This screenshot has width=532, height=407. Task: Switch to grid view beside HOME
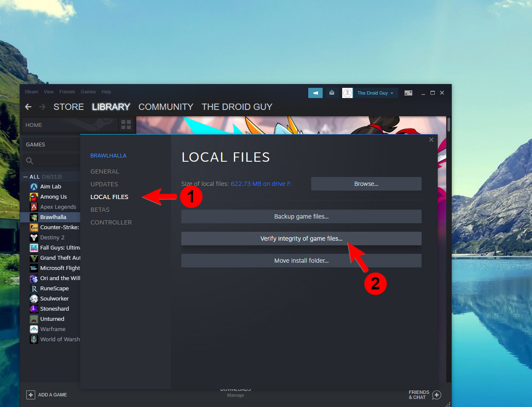click(126, 124)
